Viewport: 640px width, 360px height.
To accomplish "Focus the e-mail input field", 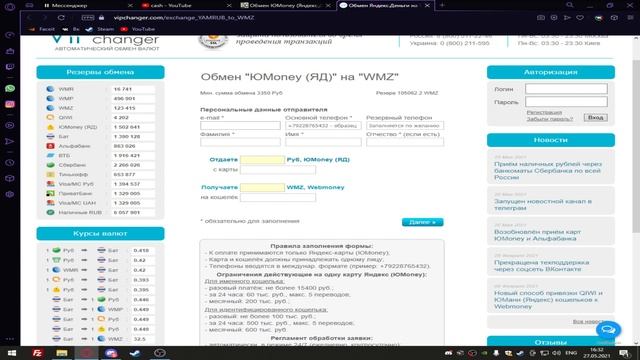I will pyautogui.click(x=240, y=126).
